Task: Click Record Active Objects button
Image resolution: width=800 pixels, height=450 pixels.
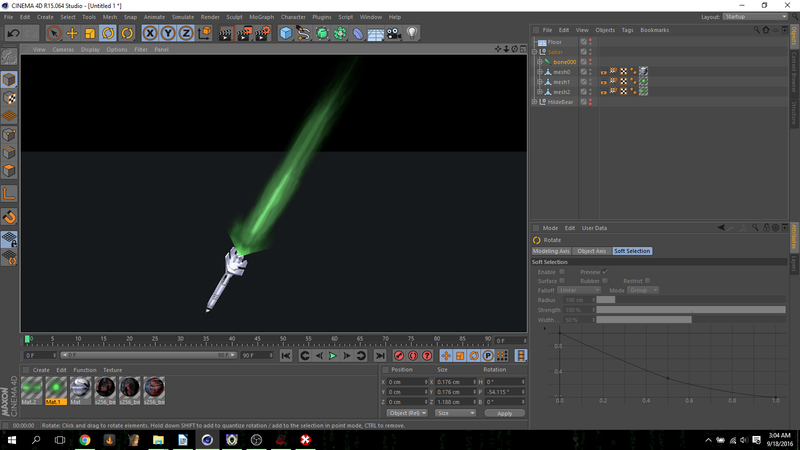Action: (x=399, y=356)
